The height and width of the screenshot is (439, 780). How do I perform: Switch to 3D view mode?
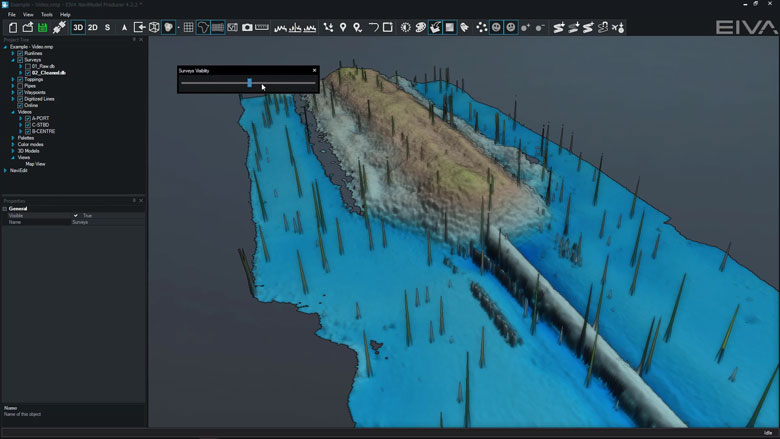[78, 27]
